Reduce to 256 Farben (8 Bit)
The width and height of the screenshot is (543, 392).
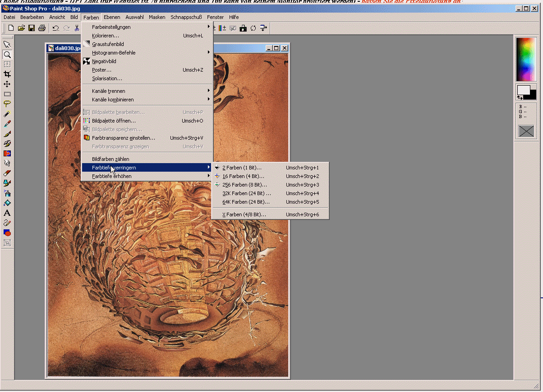click(270, 185)
